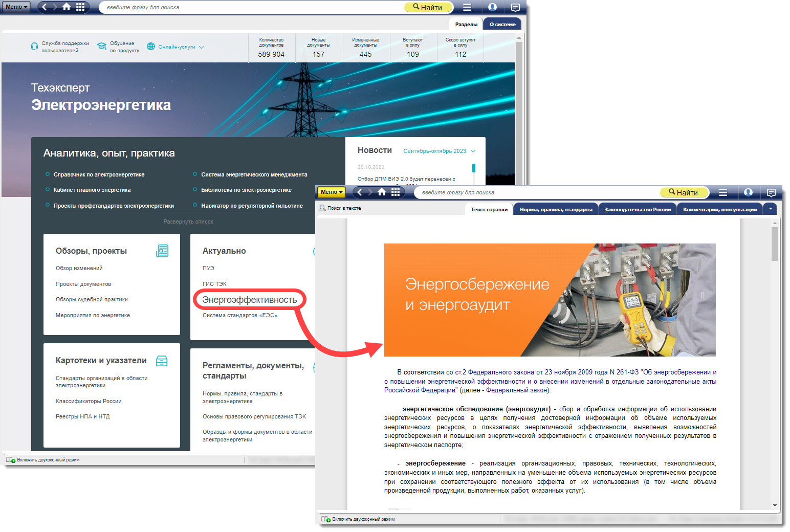This screenshot has height=532, width=790.
Task: Open Система энергетического менеджмента
Action: click(x=254, y=174)
